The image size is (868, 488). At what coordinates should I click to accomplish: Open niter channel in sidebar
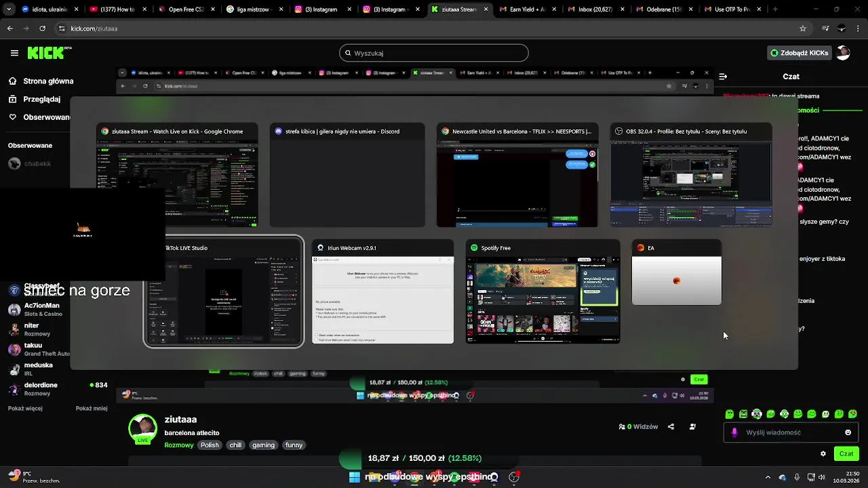[39, 329]
